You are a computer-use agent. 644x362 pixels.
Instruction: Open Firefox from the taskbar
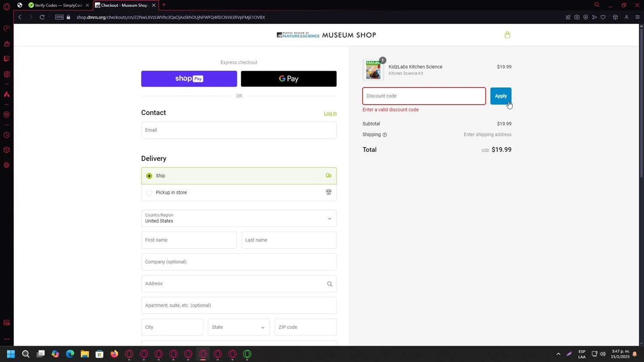pyautogui.click(x=114, y=354)
